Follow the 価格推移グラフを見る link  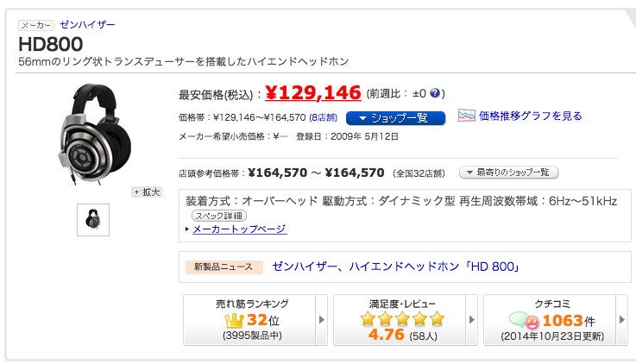tap(530, 116)
